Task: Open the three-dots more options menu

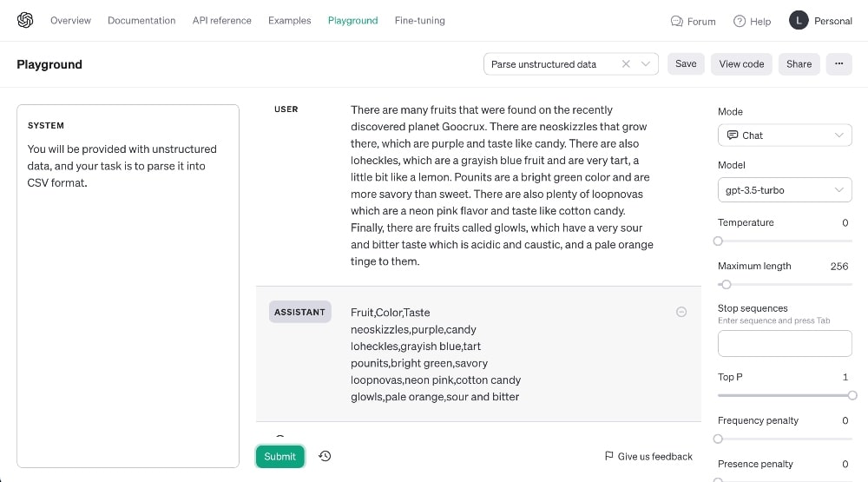Action: tap(838, 63)
